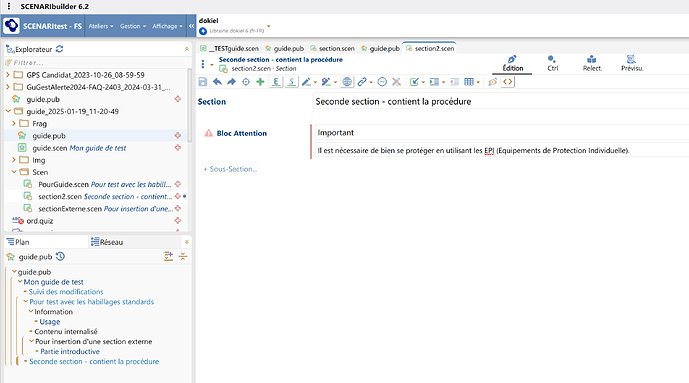Click the second pen annotation icon
The height and width of the screenshot is (383, 689).
coord(326,82)
